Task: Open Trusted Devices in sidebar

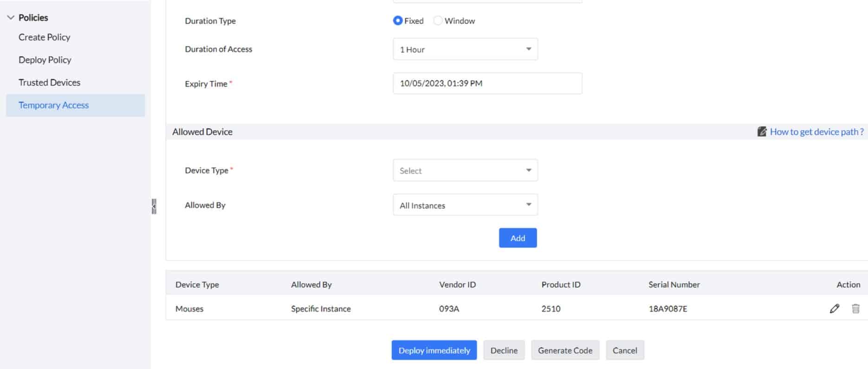Action: point(49,83)
